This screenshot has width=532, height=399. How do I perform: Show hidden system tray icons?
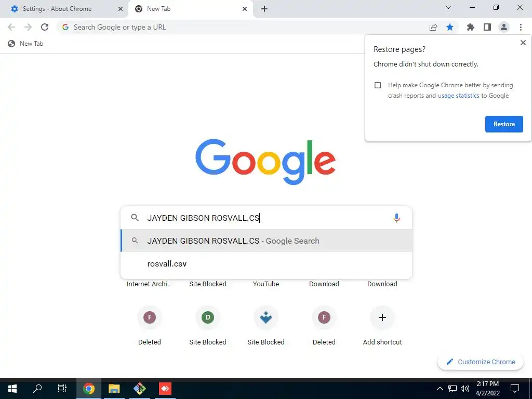pos(440,389)
